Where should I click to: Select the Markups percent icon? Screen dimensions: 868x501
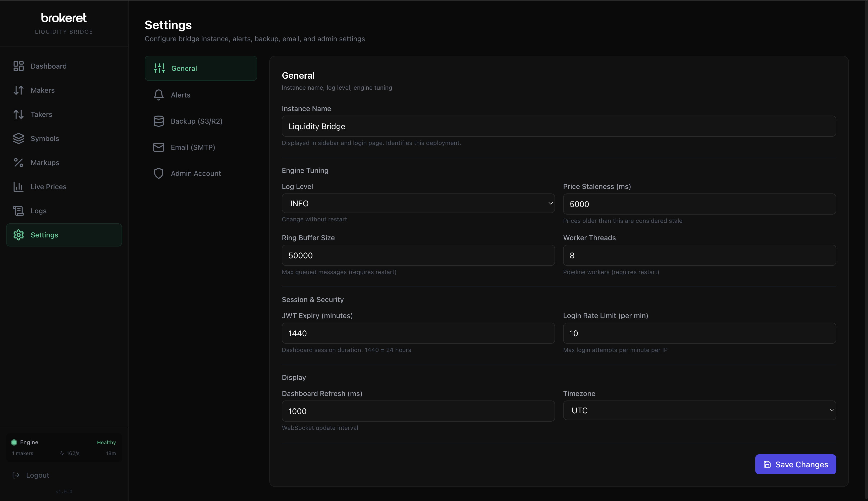click(x=19, y=162)
